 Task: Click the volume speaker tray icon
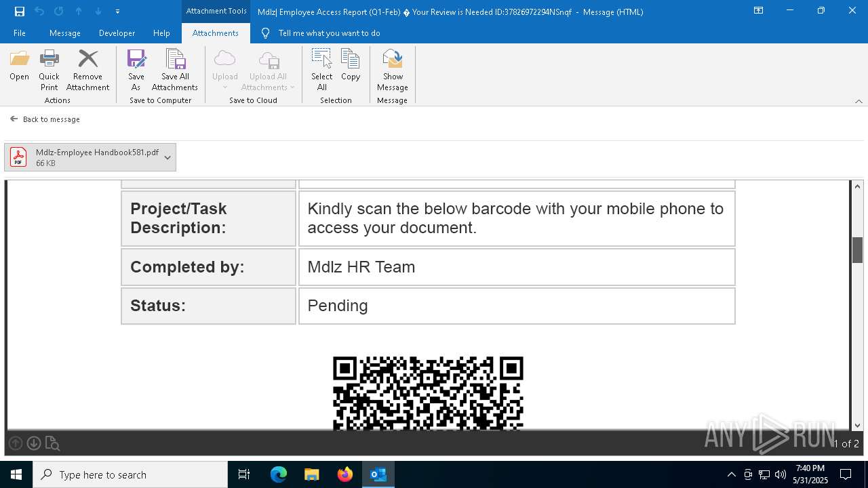tap(781, 474)
